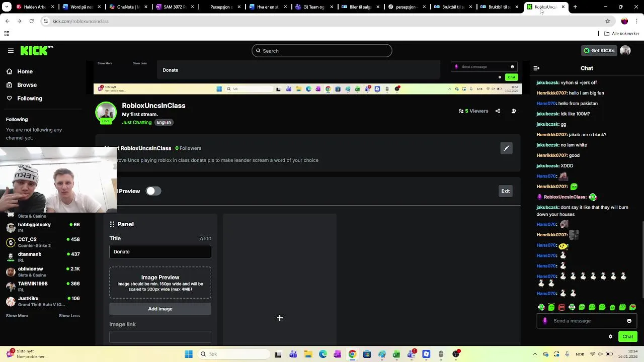
Task: Exit the panel editing mode
Action: [505, 191]
